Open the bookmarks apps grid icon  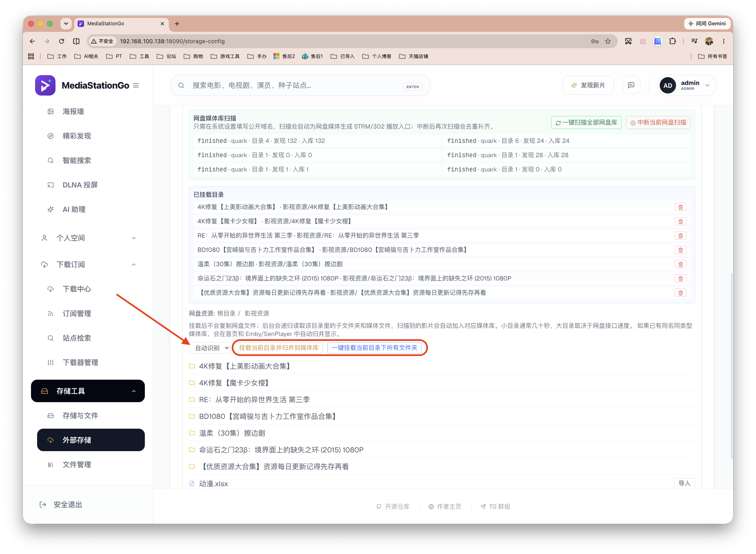click(31, 56)
